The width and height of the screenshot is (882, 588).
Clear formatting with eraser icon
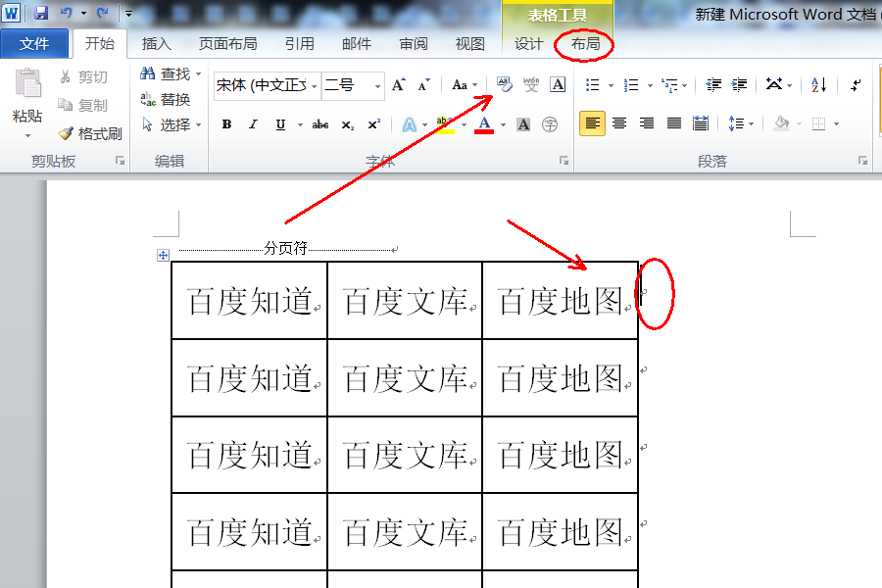(x=505, y=84)
